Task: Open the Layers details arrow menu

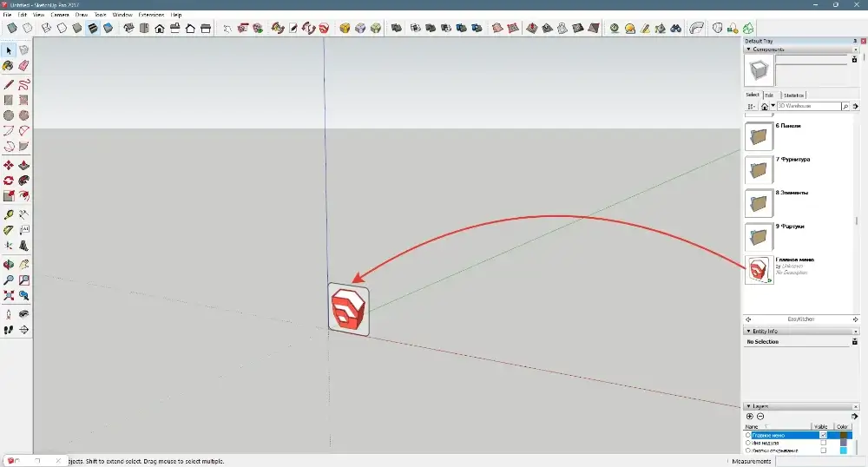Action: pyautogui.click(x=855, y=416)
